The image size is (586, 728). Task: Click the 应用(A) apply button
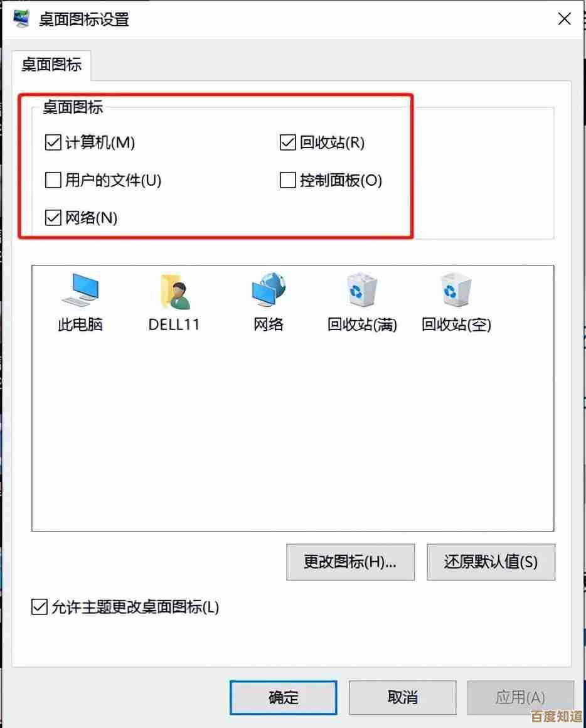tap(521, 697)
